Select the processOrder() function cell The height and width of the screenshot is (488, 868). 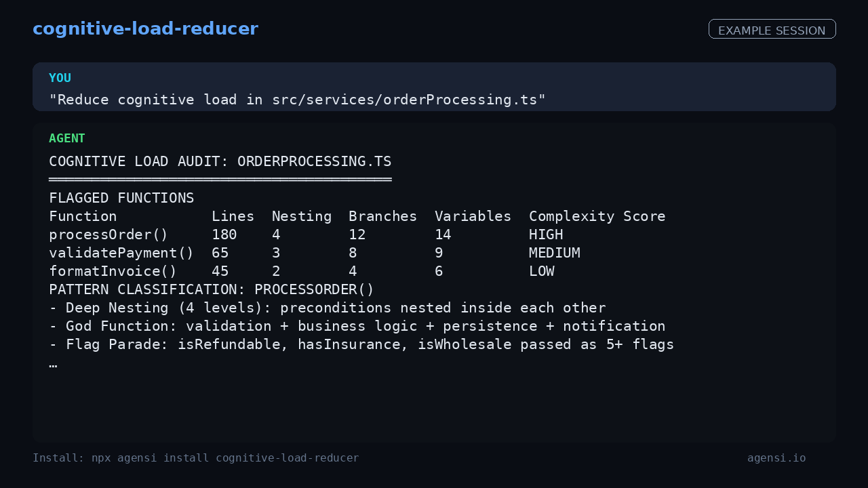(108, 235)
